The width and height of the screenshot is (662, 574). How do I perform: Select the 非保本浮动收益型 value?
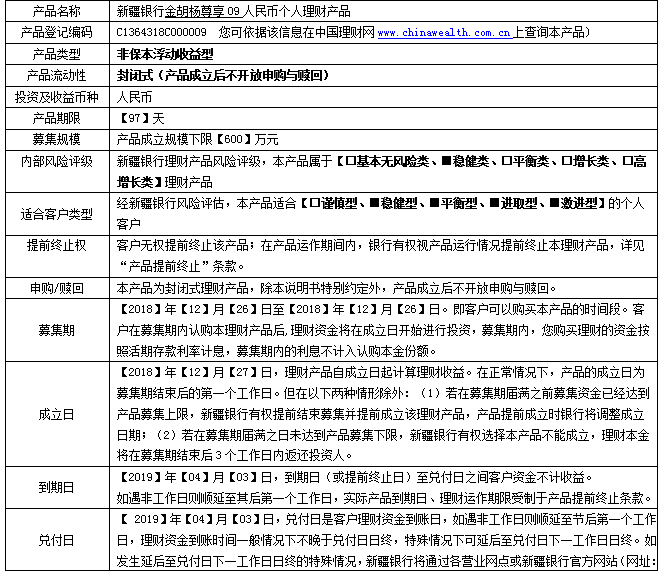coord(165,54)
